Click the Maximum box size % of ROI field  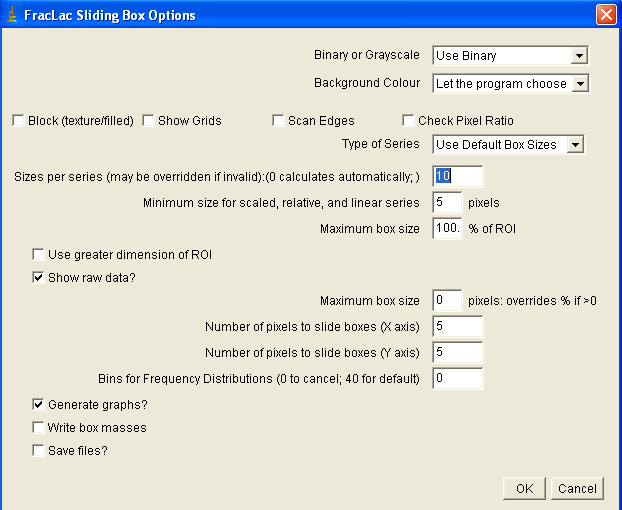(447, 228)
